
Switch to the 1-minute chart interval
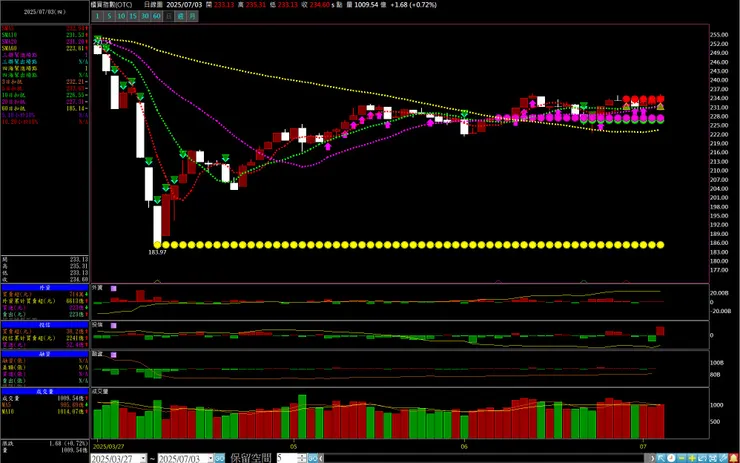[x=97, y=16]
